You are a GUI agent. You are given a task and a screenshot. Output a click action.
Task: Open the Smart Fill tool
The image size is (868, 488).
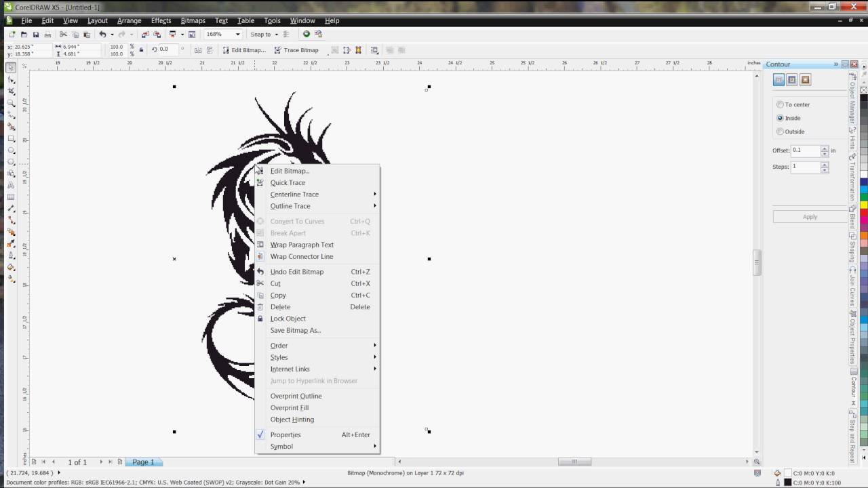coord(11,127)
